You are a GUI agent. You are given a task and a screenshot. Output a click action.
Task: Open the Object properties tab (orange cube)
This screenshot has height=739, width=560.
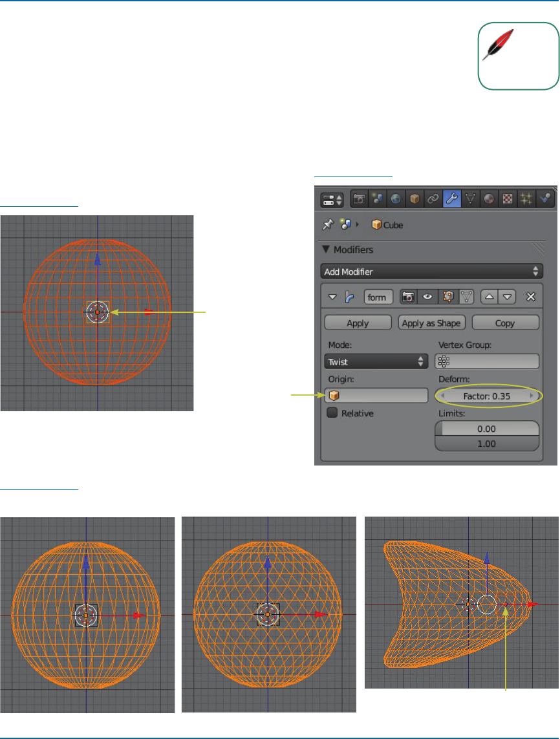click(415, 199)
